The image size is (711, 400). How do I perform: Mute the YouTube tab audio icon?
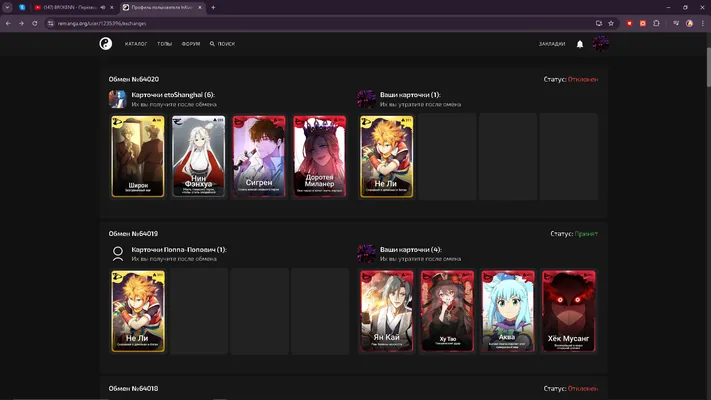(x=103, y=7)
